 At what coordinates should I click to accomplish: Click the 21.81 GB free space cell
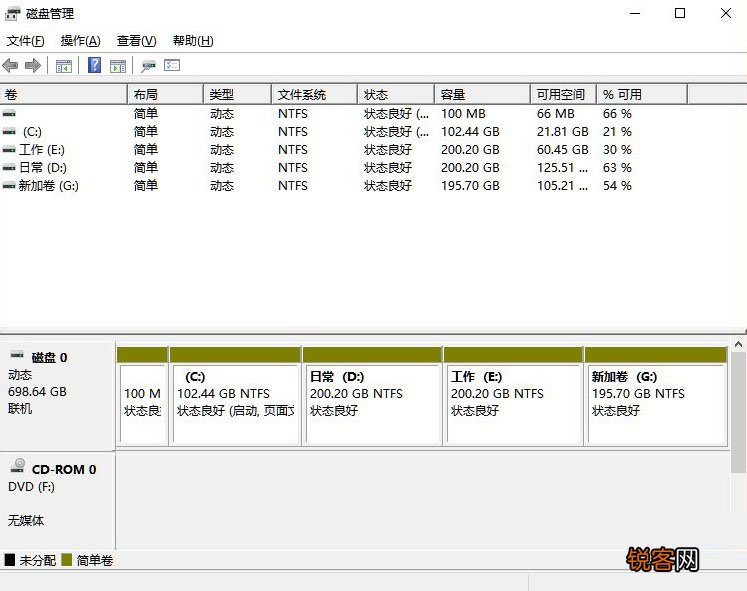563,132
